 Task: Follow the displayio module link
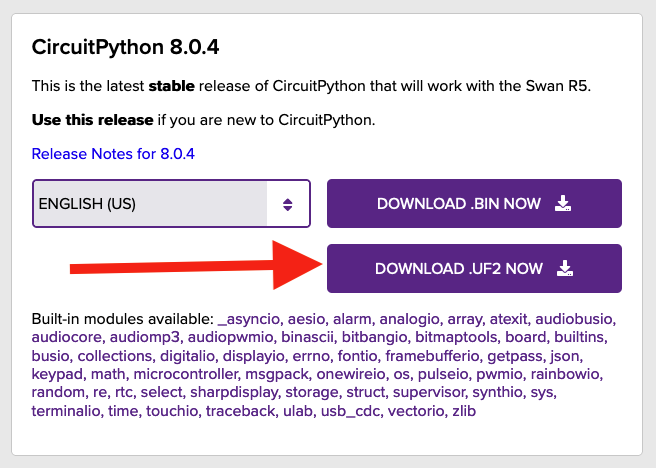pyautogui.click(x=253, y=356)
